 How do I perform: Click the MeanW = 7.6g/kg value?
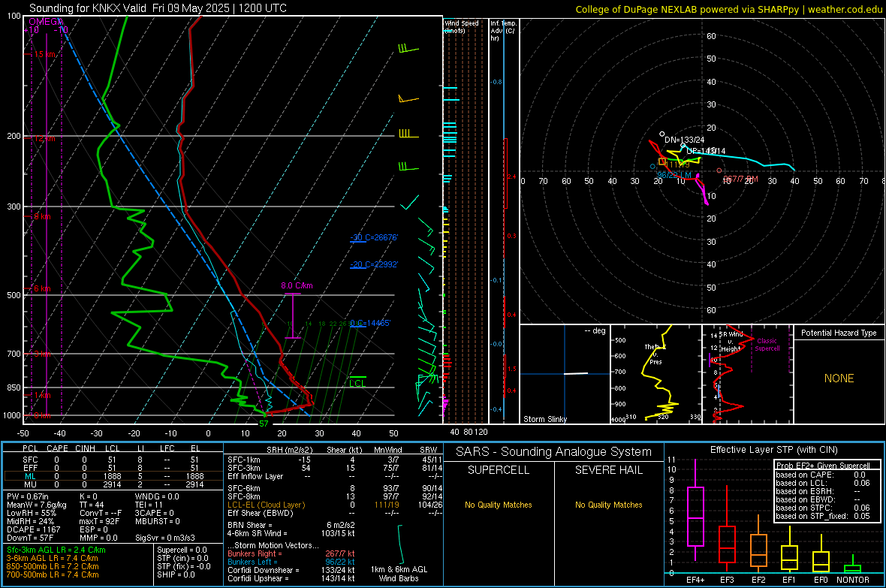click(x=36, y=505)
